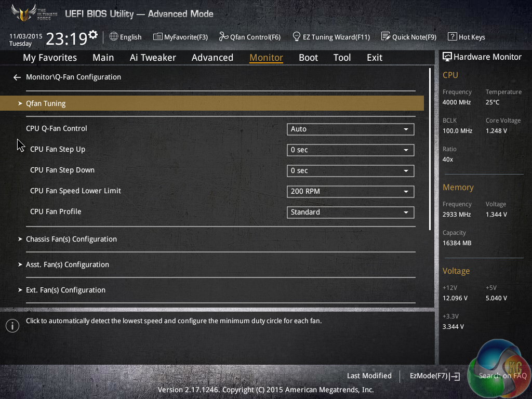
Task: Click the CPU Temperature value 25°C
Action: tap(493, 102)
